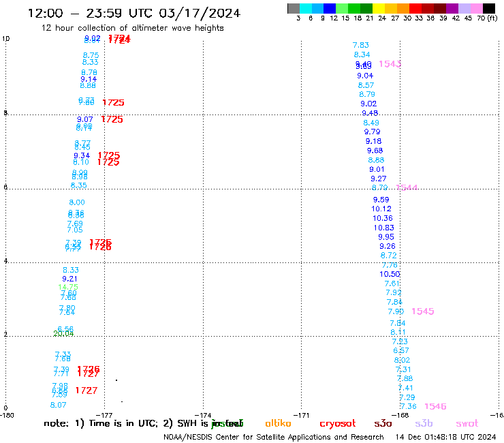The width and height of the screenshot is (504, 443).
Task: Click the wave height value 8.49
Action: pyautogui.click(x=371, y=123)
